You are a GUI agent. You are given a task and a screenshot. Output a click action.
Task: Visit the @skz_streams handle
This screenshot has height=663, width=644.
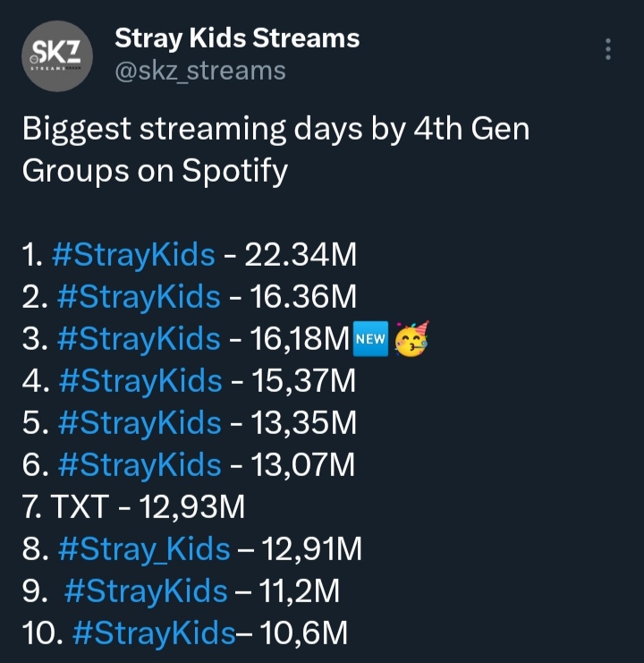(200, 71)
